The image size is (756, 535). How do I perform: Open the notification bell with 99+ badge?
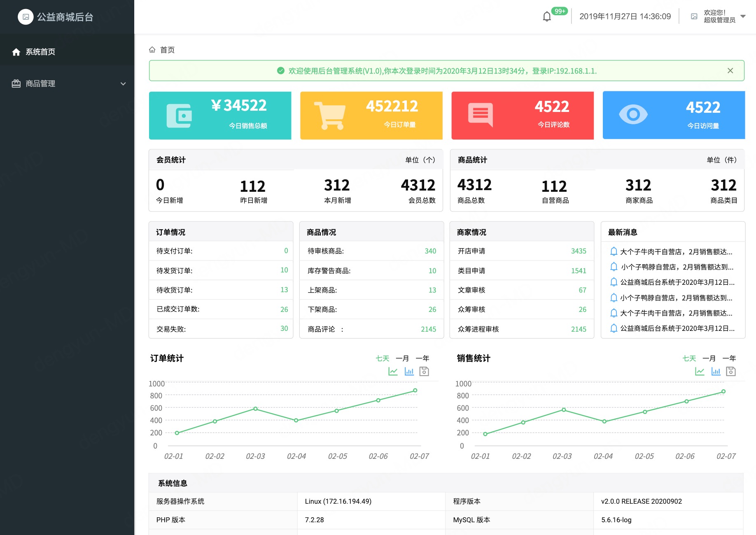pos(547,16)
